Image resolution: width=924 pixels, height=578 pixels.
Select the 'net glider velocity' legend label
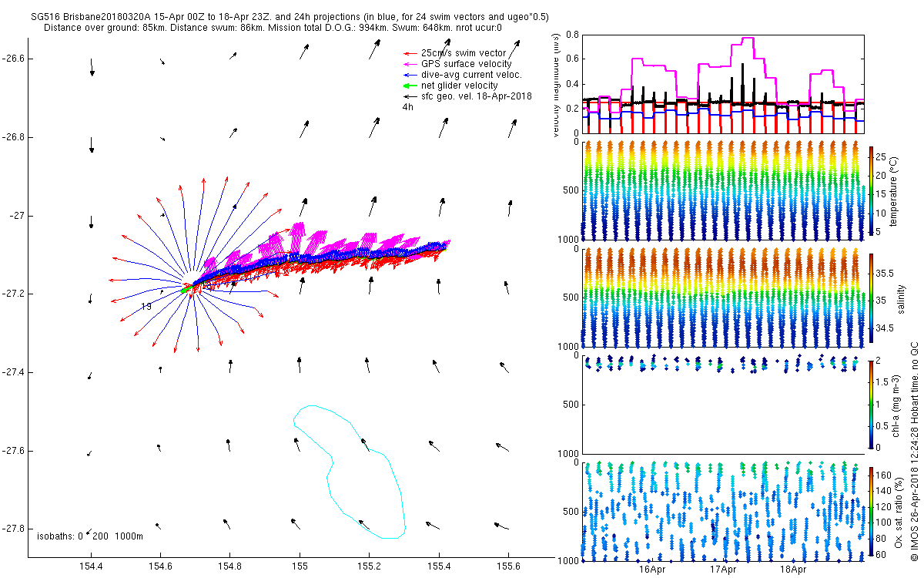[460, 85]
